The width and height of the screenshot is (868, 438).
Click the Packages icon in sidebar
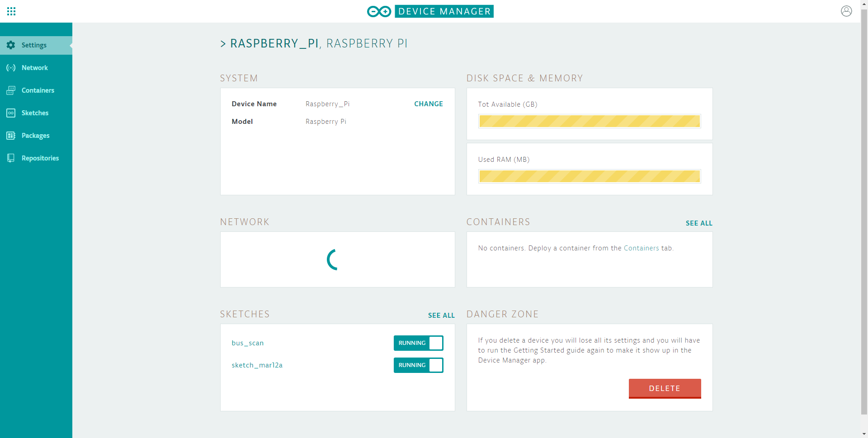[11, 136]
